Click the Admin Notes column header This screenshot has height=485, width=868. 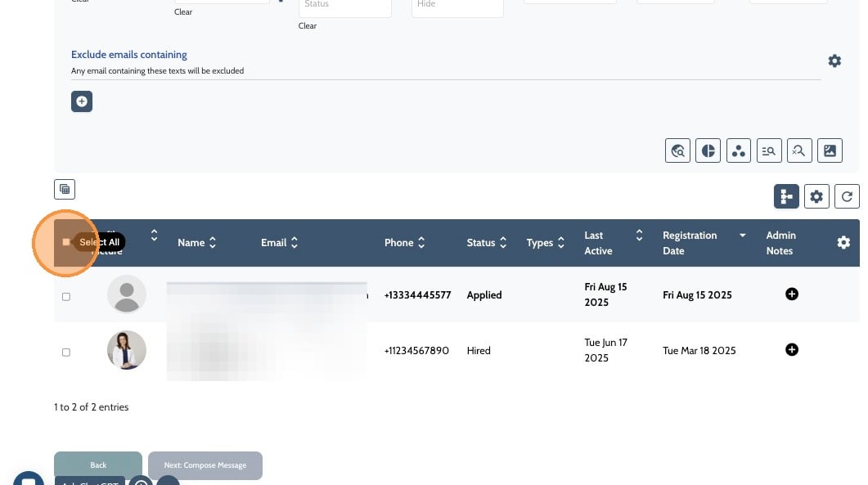780,243
